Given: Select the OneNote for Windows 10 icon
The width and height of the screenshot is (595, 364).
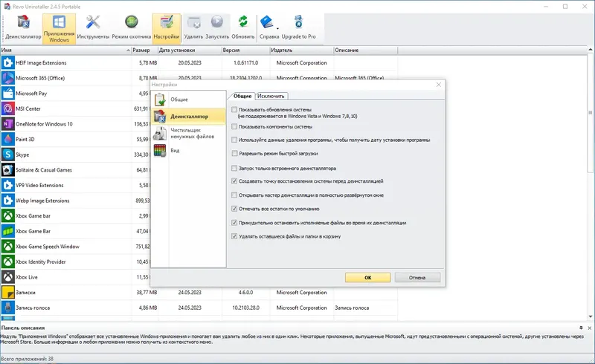Looking at the screenshot, I should (x=8, y=124).
